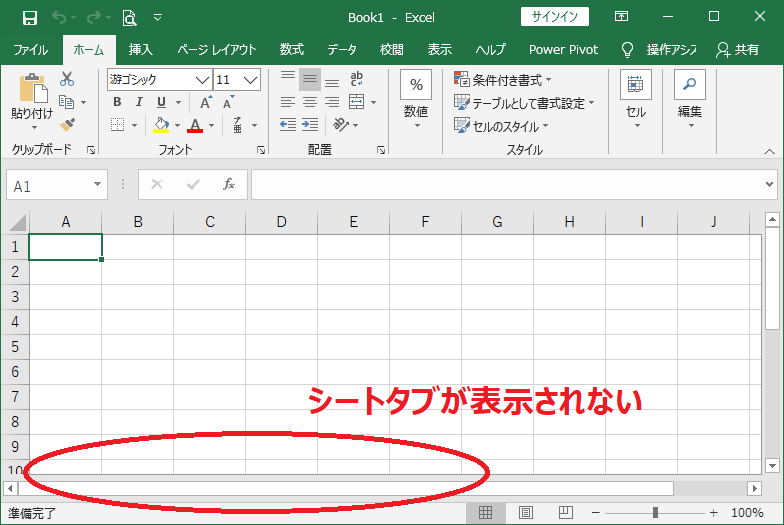Open Print Preview from quick access toolbar

coord(130,18)
